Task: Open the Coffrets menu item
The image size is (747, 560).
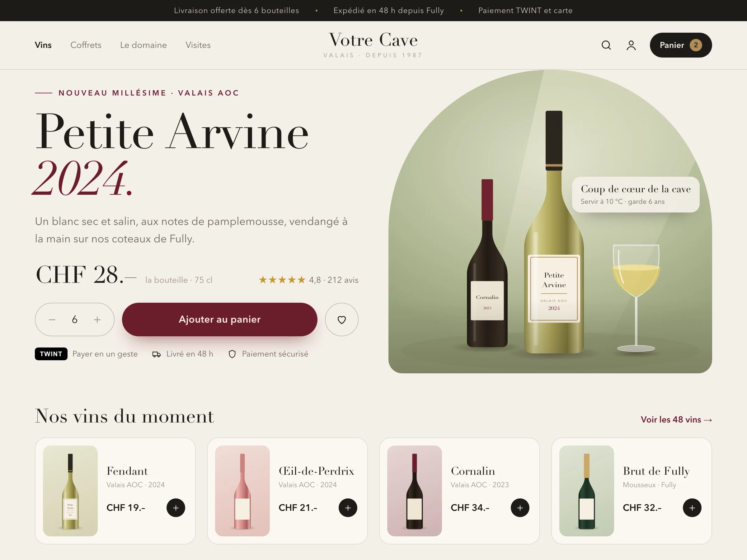Action: click(x=86, y=45)
